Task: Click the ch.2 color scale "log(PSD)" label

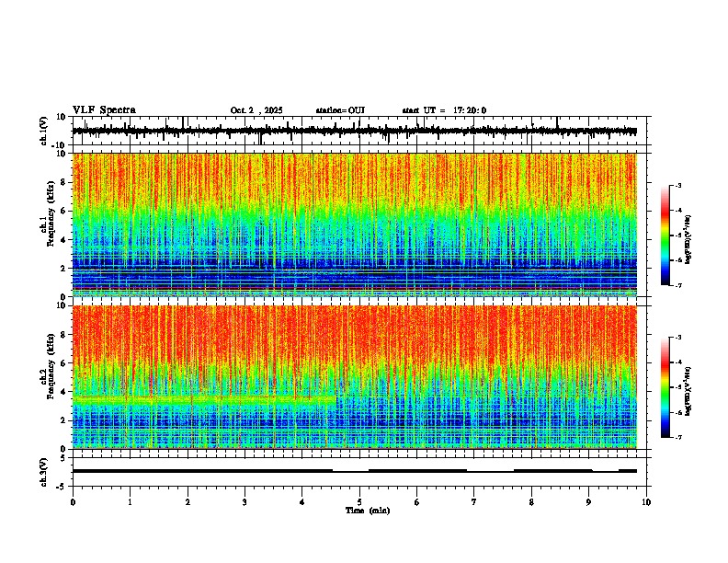Action: pos(688,391)
